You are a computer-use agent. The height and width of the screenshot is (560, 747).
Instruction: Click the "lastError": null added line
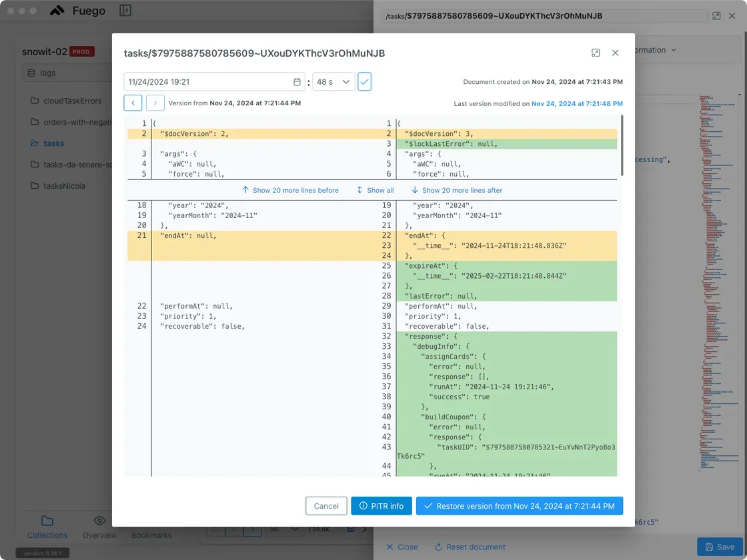click(506, 296)
